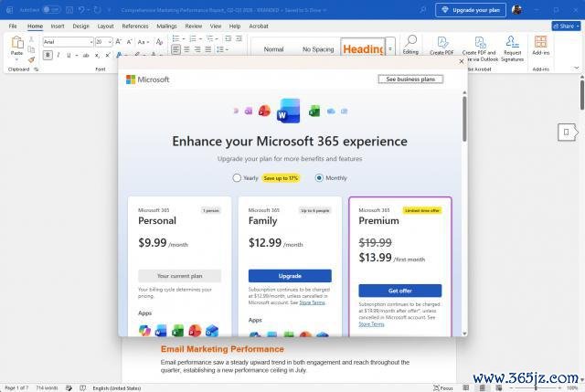Screen dimensions: 585x392
Task: Open Store Terms link under Family plan
Action: pyautogui.click(x=312, y=302)
